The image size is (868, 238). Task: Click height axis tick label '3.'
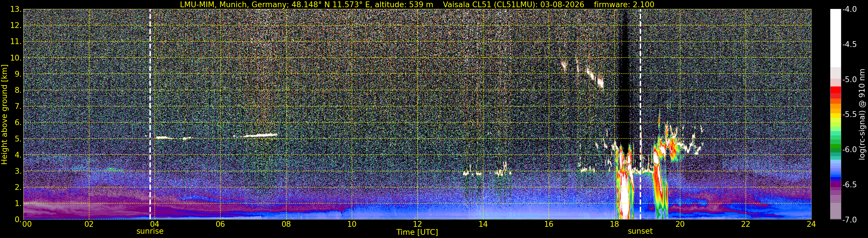click(18, 171)
